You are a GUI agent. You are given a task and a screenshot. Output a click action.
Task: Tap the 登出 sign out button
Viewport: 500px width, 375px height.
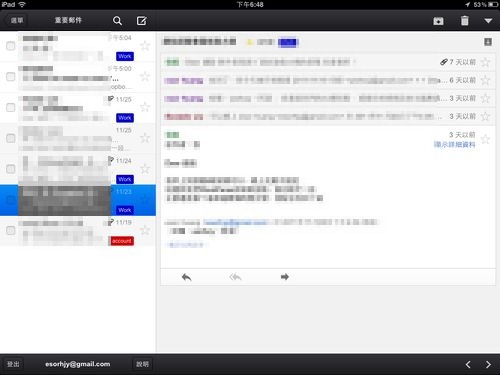tap(13, 364)
